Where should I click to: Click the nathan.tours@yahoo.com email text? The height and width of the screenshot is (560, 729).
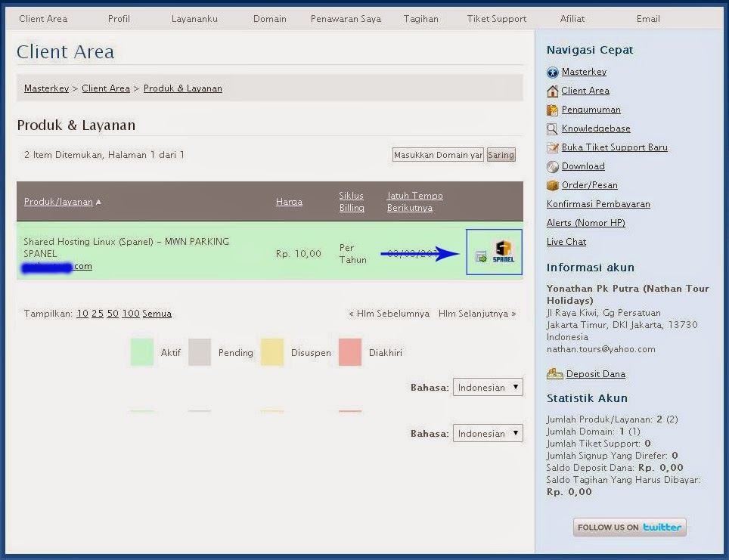600,349
